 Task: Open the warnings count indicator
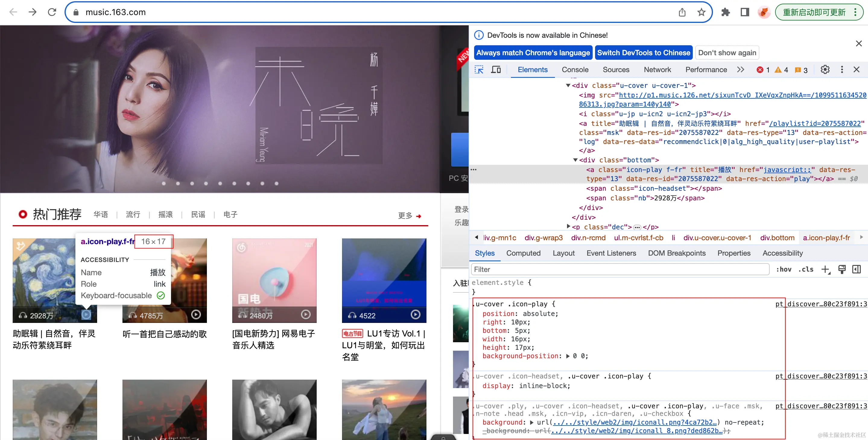[x=782, y=70]
